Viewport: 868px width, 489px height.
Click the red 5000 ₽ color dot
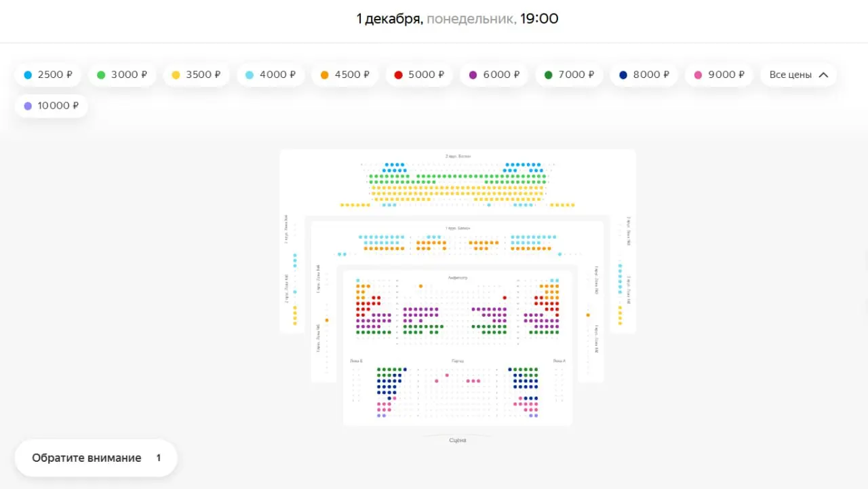pos(399,75)
